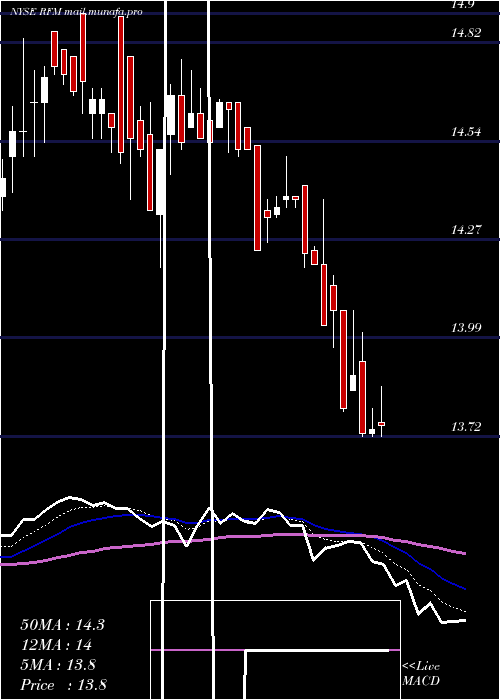Click the 14.54 price level label
The height and width of the screenshot is (700, 500).
coord(466,132)
